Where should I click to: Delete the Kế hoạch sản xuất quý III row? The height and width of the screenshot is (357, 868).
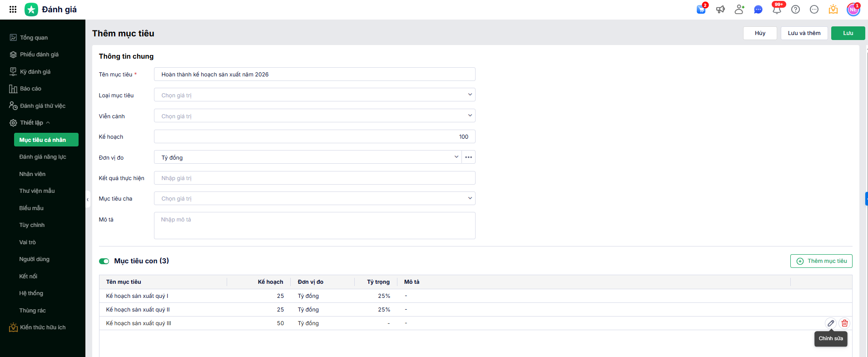(844, 323)
